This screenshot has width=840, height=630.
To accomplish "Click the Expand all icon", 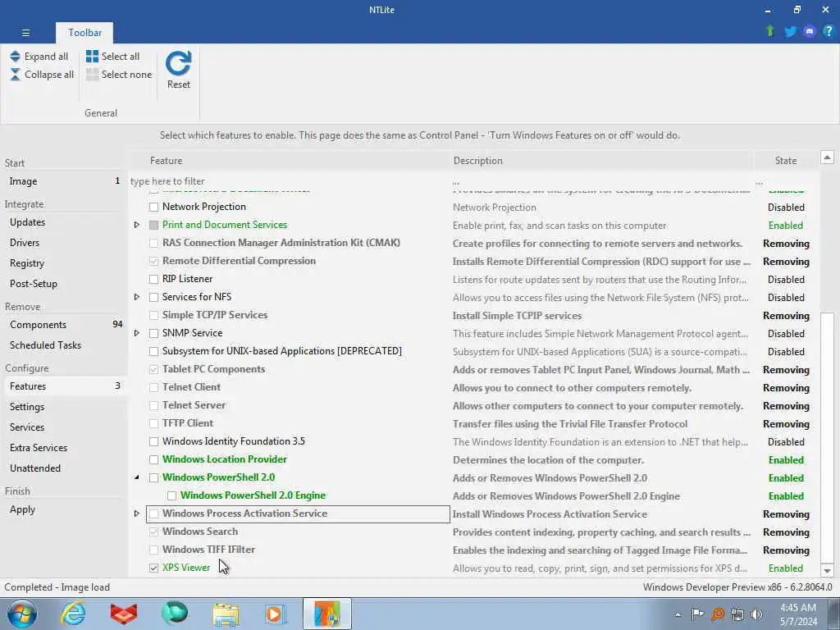I will [15, 57].
